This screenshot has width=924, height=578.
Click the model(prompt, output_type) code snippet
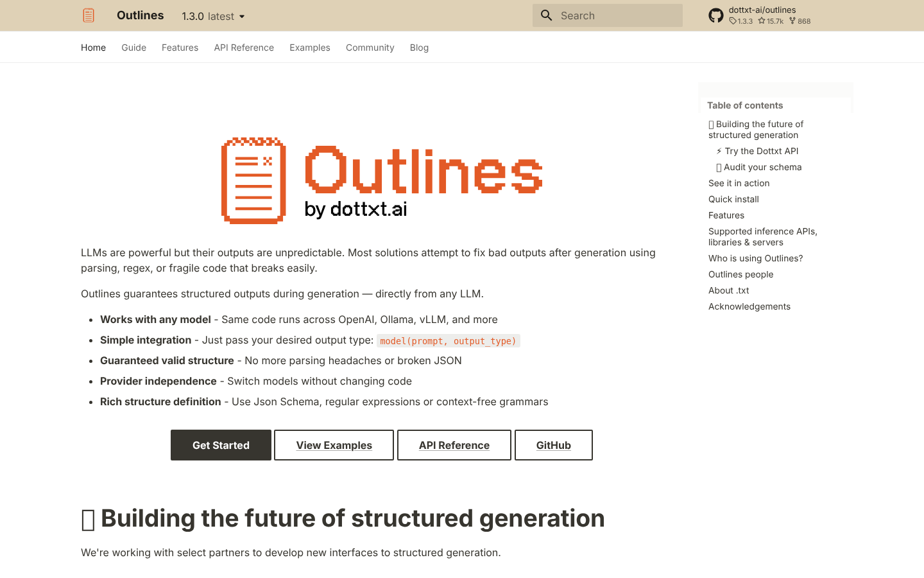click(448, 341)
